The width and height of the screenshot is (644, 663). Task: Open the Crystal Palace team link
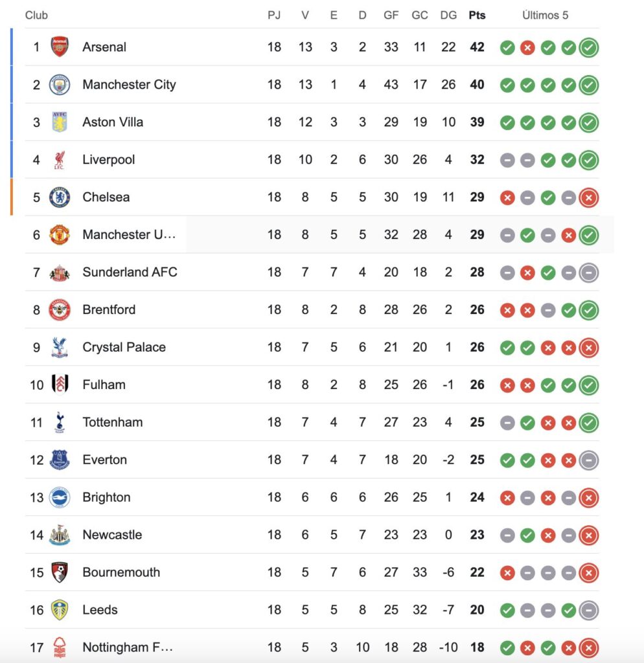click(x=124, y=348)
